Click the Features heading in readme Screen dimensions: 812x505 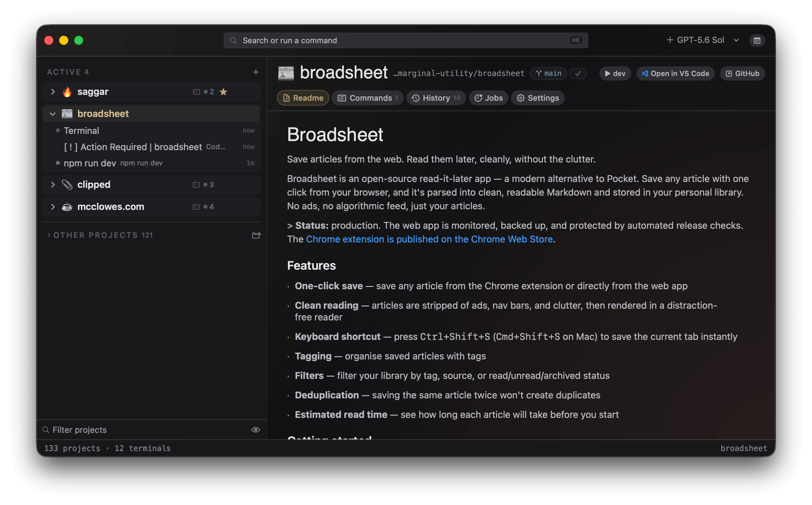pyautogui.click(x=311, y=265)
